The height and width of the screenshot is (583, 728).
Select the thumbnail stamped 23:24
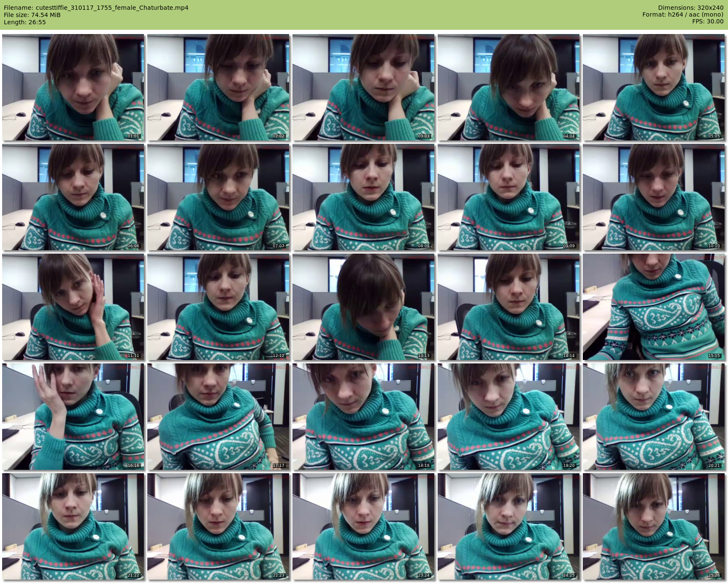coord(364,526)
